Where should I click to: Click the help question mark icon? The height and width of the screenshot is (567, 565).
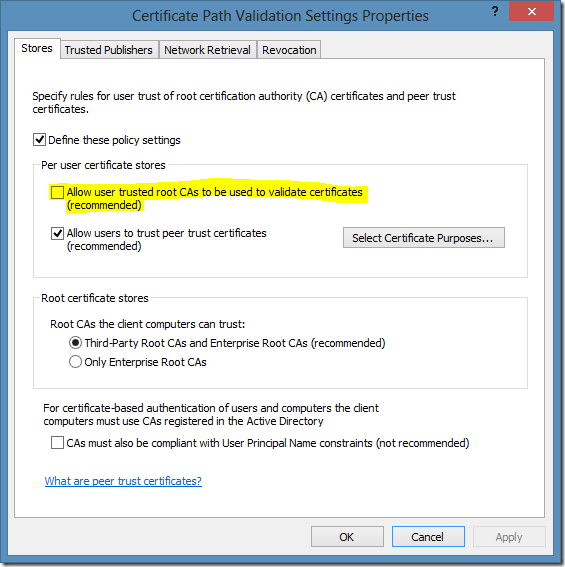point(495,12)
